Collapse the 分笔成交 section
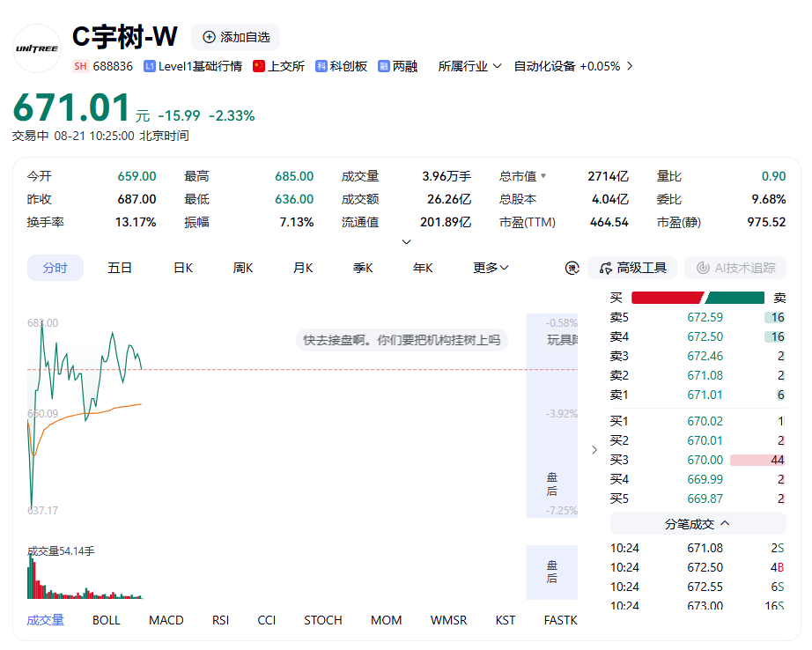Screen dimensions: 812x650 click(698, 524)
